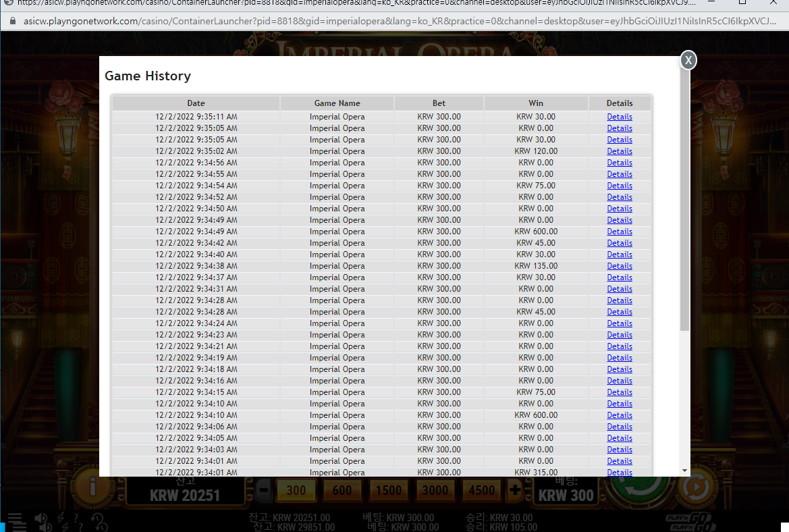This screenshot has height=532, width=789.
Task: Open Details for the 9:34:16 AM row
Action: [620, 381]
